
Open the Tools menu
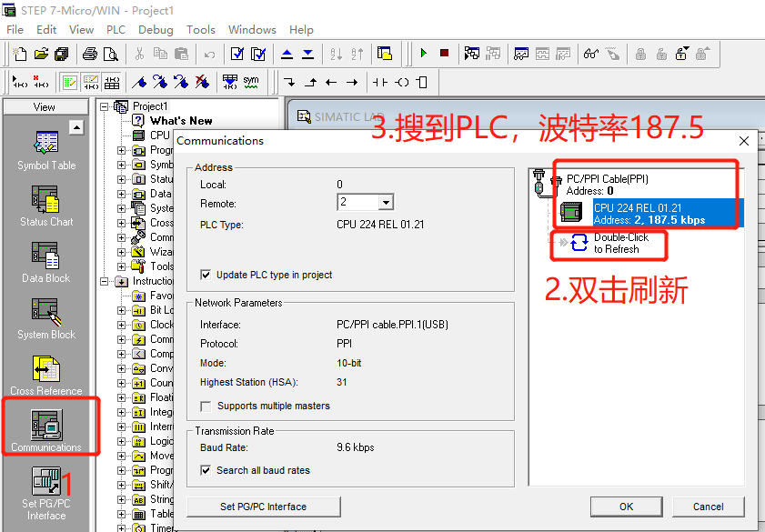click(x=200, y=30)
